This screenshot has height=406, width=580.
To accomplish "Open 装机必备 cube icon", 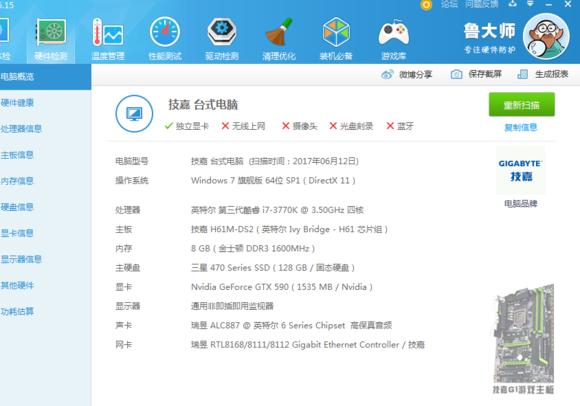I will click(x=336, y=39).
